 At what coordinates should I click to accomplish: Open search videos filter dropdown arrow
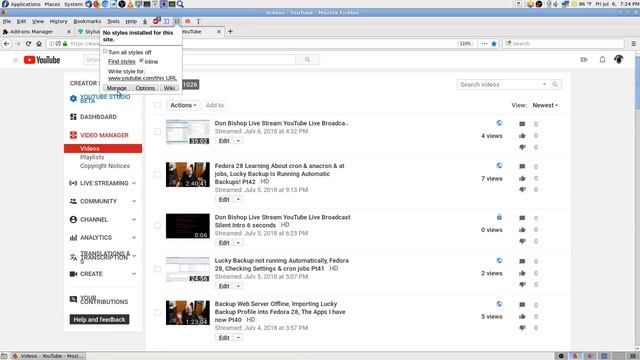pyautogui.click(x=544, y=84)
